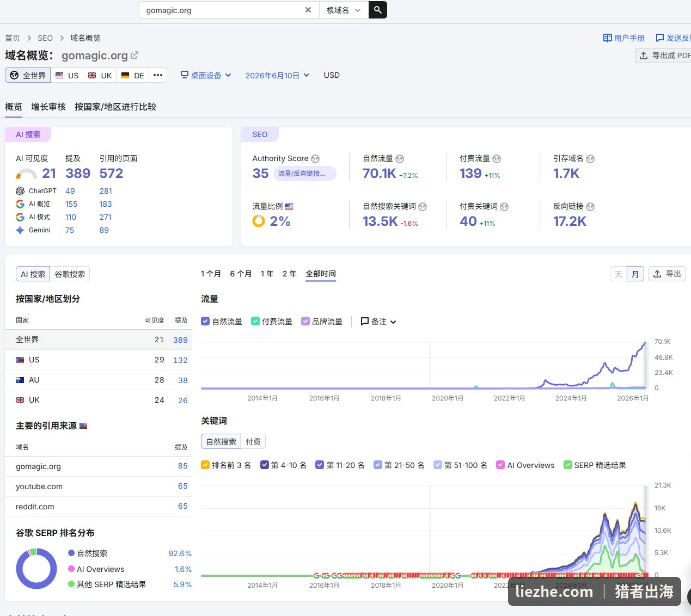Open the SEO breadcrumb link

45,38
